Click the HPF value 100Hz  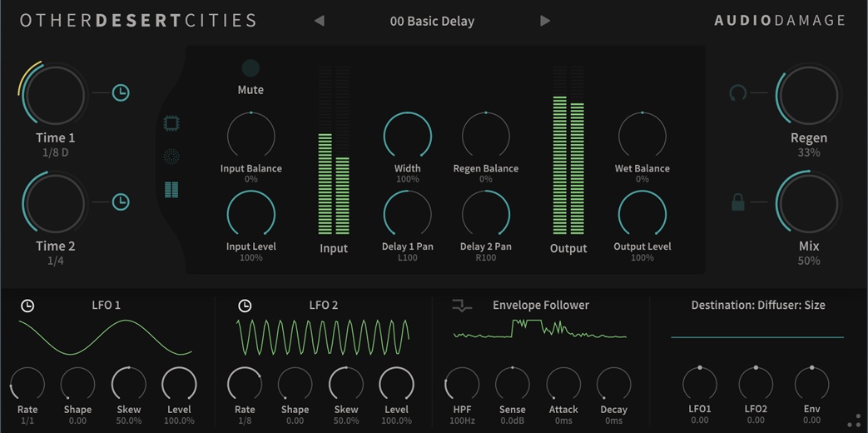462,421
